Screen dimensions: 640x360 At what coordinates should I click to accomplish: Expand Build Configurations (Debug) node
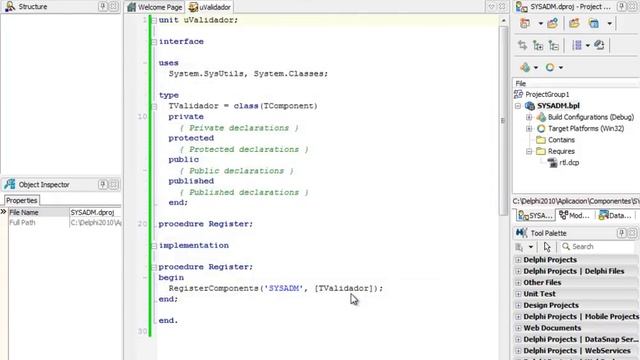(529, 117)
